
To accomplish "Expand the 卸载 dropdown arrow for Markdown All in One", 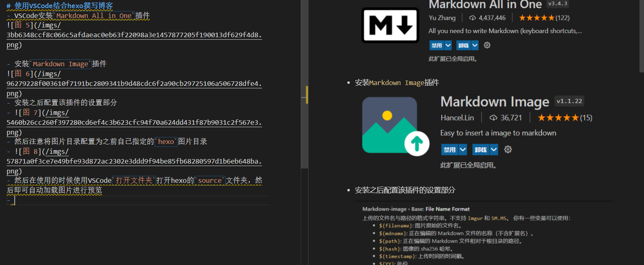I will (x=475, y=45).
